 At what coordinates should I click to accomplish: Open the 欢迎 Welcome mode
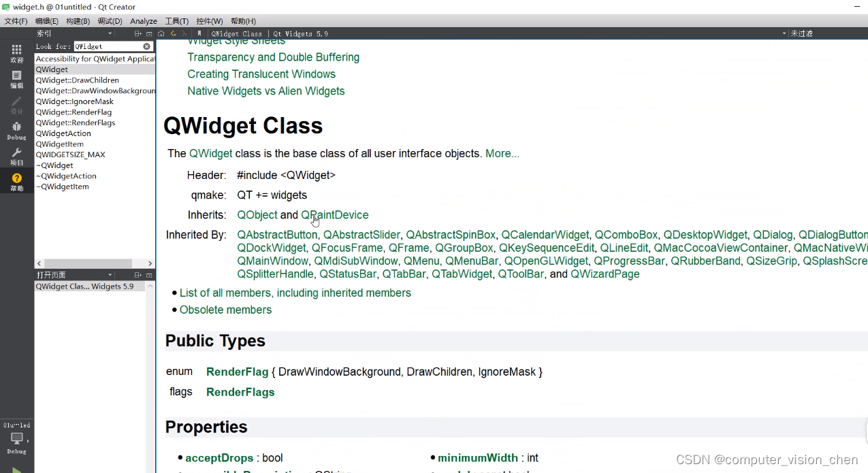pos(16,53)
